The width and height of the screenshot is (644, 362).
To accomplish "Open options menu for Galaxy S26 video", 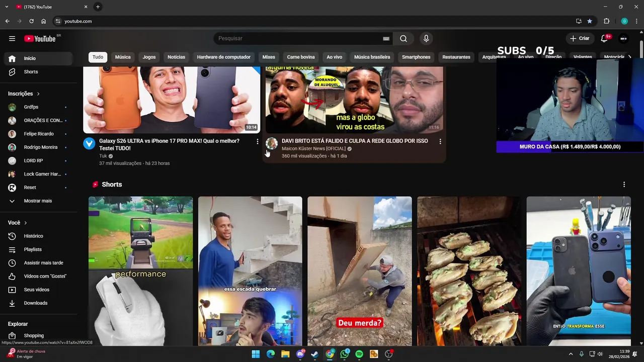I will click(258, 142).
